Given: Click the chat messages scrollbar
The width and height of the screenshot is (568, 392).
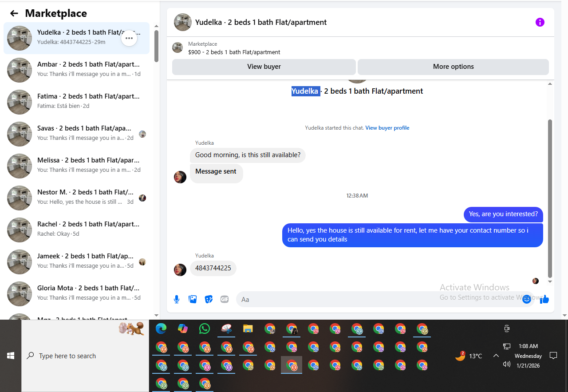Looking at the screenshot, I should pos(550,198).
